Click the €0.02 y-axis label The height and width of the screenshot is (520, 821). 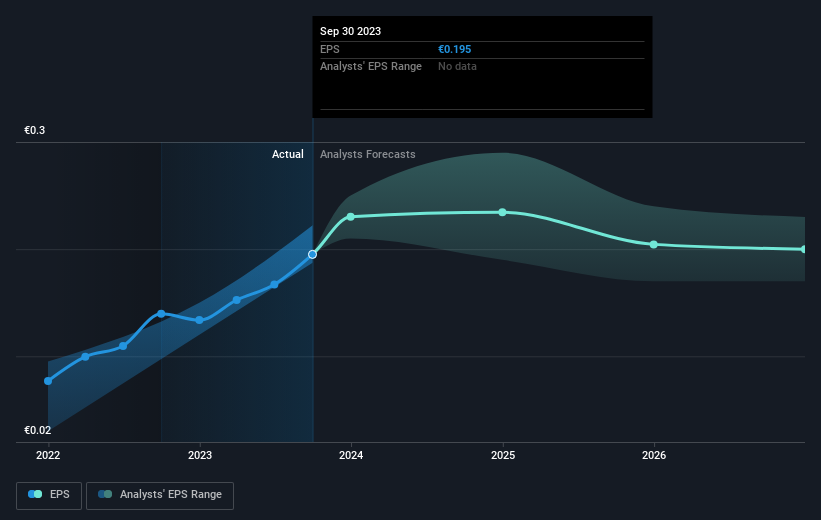(38, 430)
